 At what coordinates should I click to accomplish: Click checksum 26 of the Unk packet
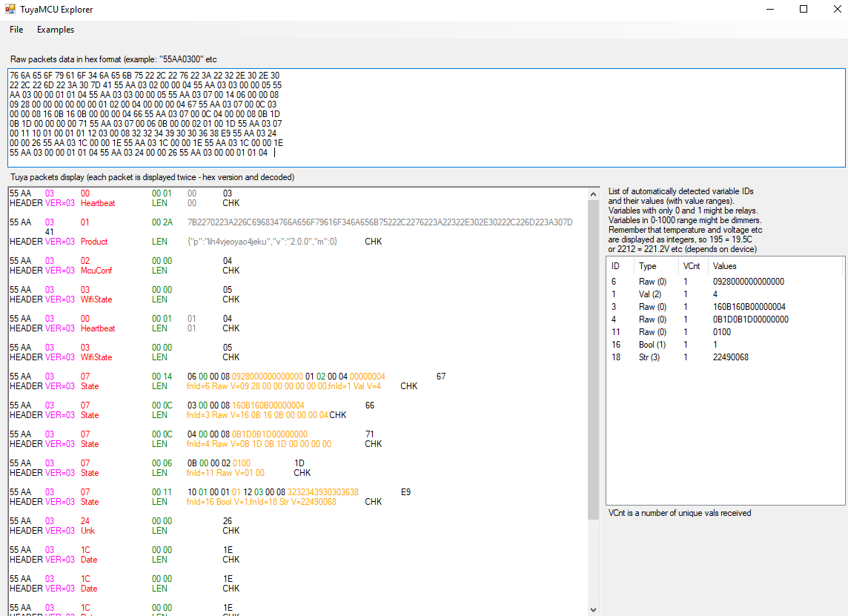coord(227,521)
